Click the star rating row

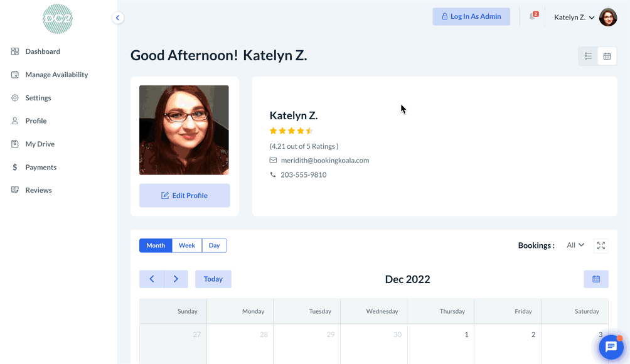point(291,131)
